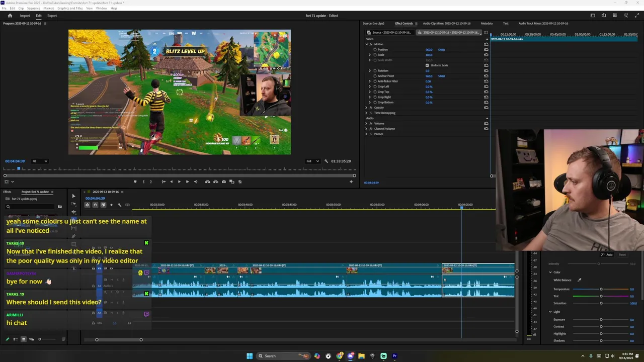Screen dimensions: 644x362
Task: Add timeline marker with the marker icon
Action: pyautogui.click(x=111, y=205)
